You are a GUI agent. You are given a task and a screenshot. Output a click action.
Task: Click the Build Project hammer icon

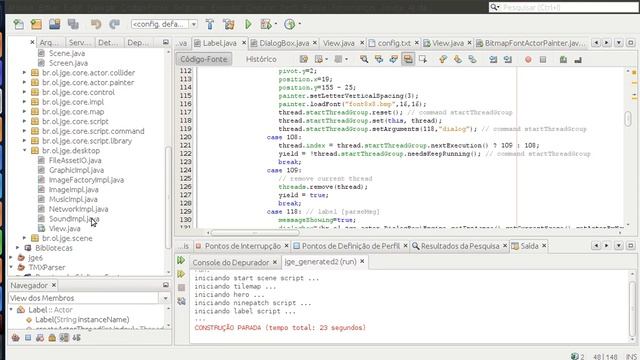coord(210,24)
